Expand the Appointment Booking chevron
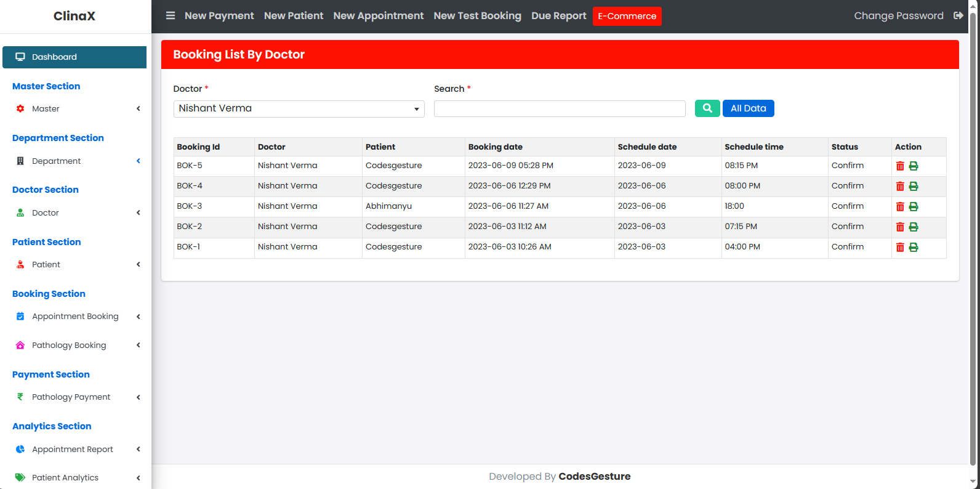The image size is (980, 489). pos(139,317)
